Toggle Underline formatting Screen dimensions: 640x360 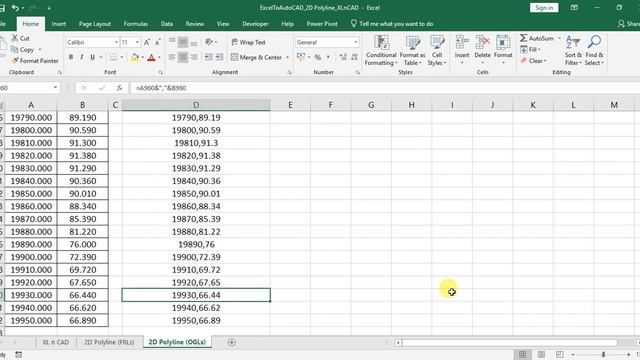(x=92, y=57)
